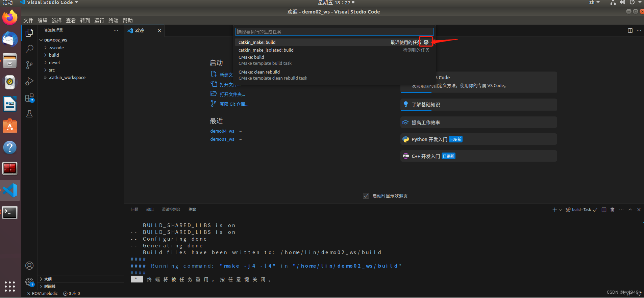Open 了解基础知识 walkthrough
644x298 pixels.
pos(479,105)
